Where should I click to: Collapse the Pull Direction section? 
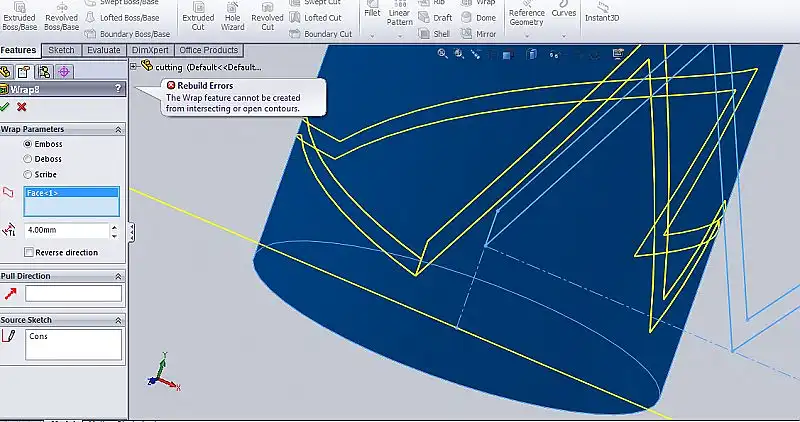pyautogui.click(x=119, y=276)
